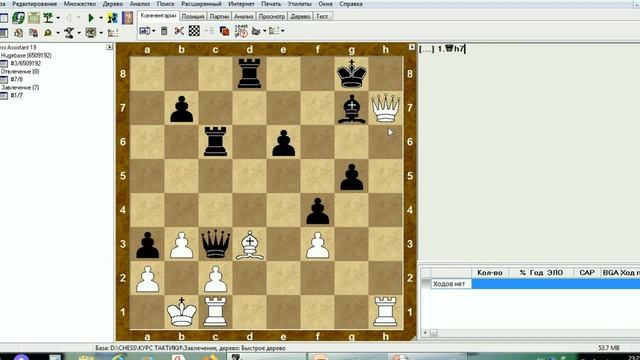Click the black queen on c3
Viewport: 640px width, 360px height.
click(216, 244)
